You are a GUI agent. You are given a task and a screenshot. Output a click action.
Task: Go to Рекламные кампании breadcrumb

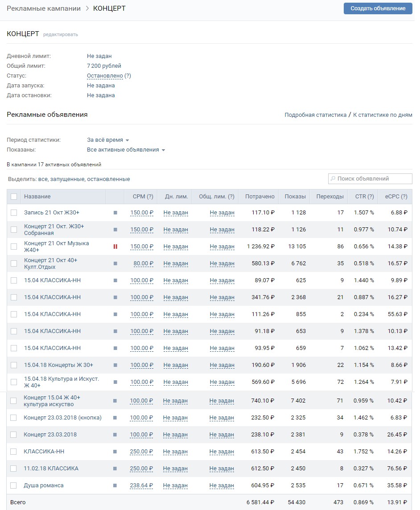[x=44, y=8]
